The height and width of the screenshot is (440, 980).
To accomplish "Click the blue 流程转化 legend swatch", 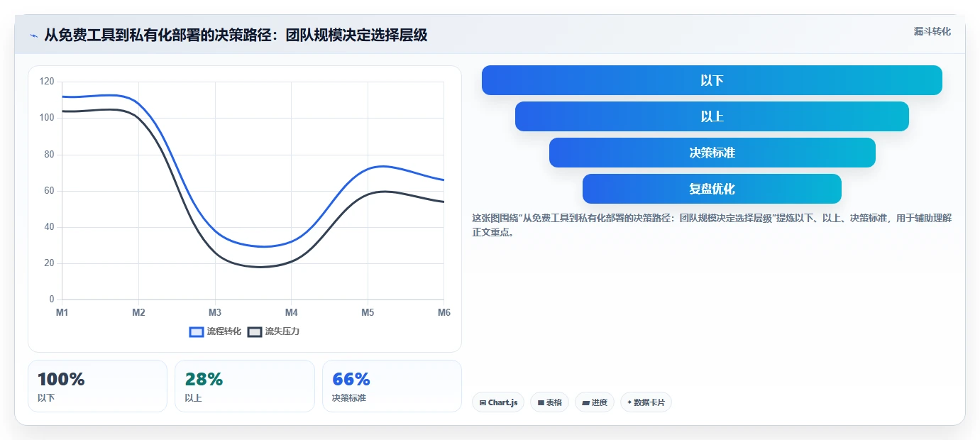I will pos(197,331).
